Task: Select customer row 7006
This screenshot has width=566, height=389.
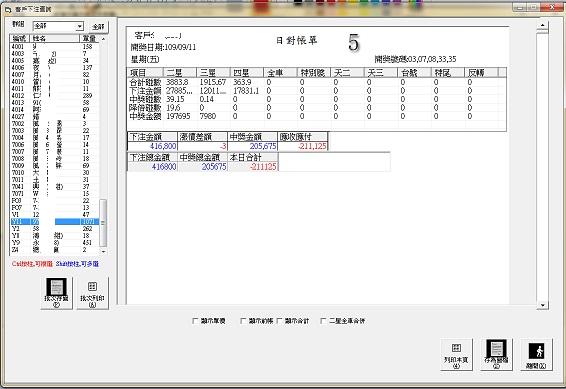Action: click(x=54, y=144)
